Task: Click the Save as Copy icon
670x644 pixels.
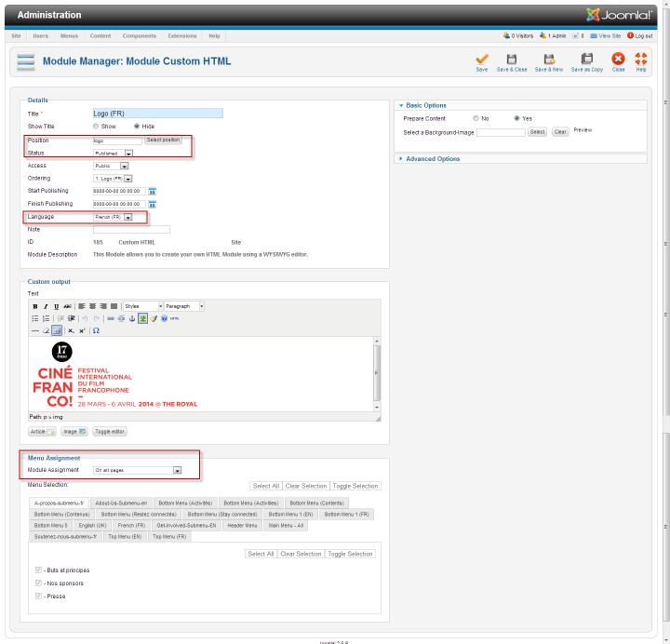Action: tap(587, 59)
